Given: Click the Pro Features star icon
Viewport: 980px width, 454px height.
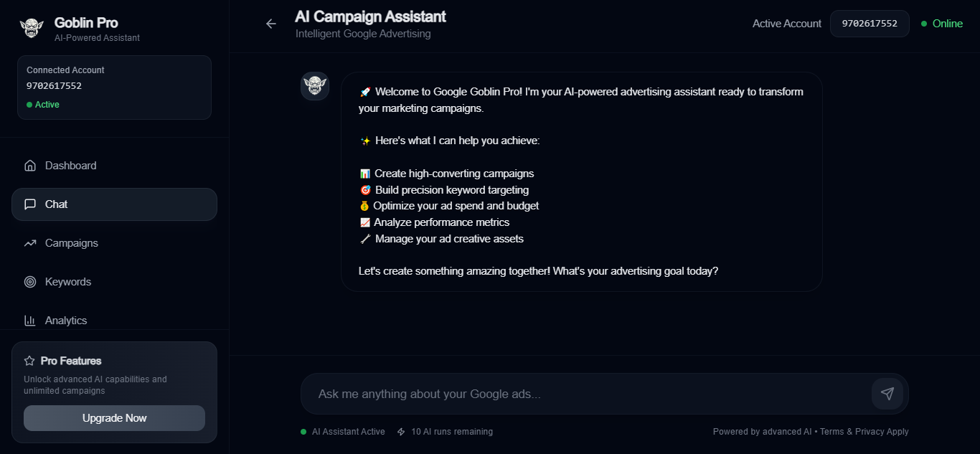Looking at the screenshot, I should (29, 361).
